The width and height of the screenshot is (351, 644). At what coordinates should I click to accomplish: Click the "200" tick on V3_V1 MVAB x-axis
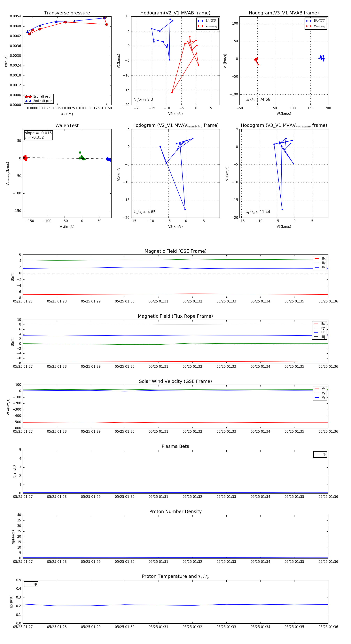pos(328,108)
